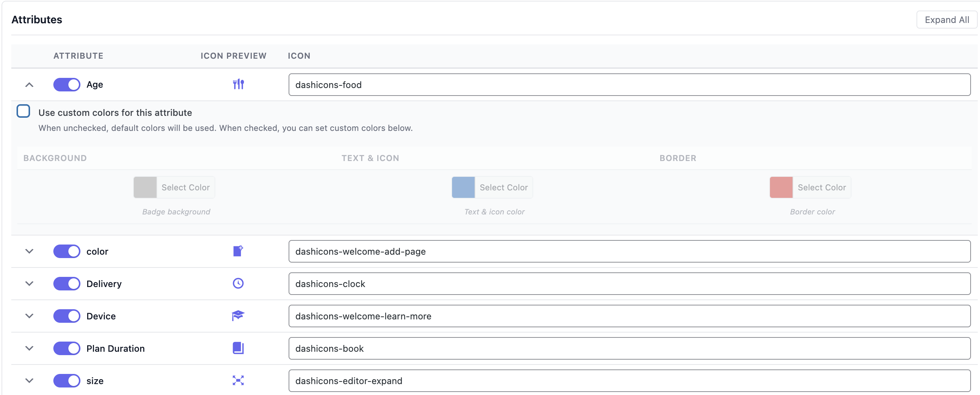Viewport: 980px width, 395px height.
Task: Click the editor-expand icon preview for size
Action: pyautogui.click(x=238, y=381)
